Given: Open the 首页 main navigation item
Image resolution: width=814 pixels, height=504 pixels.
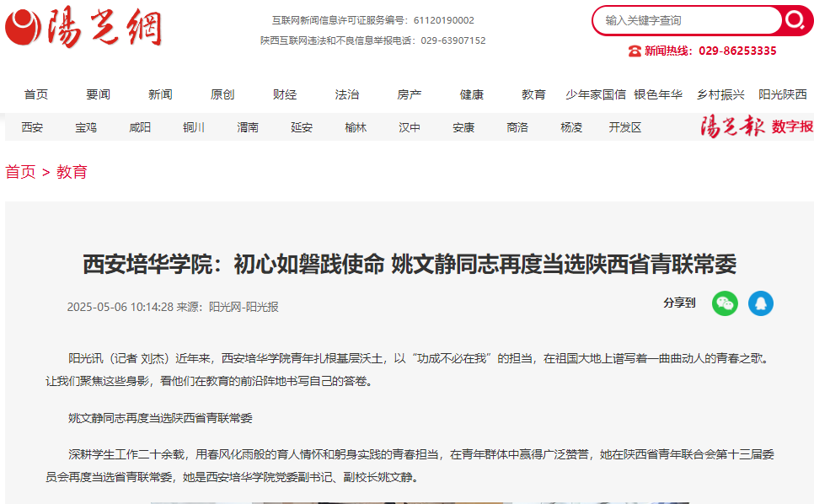Looking at the screenshot, I should 36,94.
